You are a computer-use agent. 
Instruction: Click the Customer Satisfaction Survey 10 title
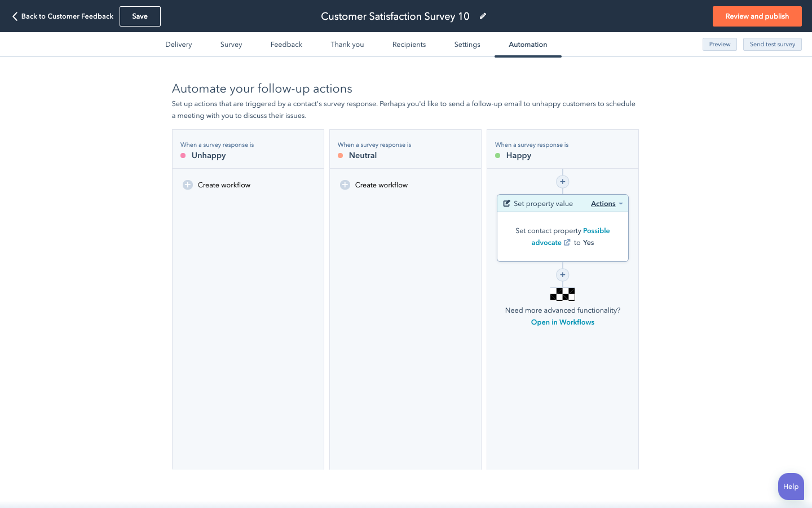pyautogui.click(x=395, y=16)
